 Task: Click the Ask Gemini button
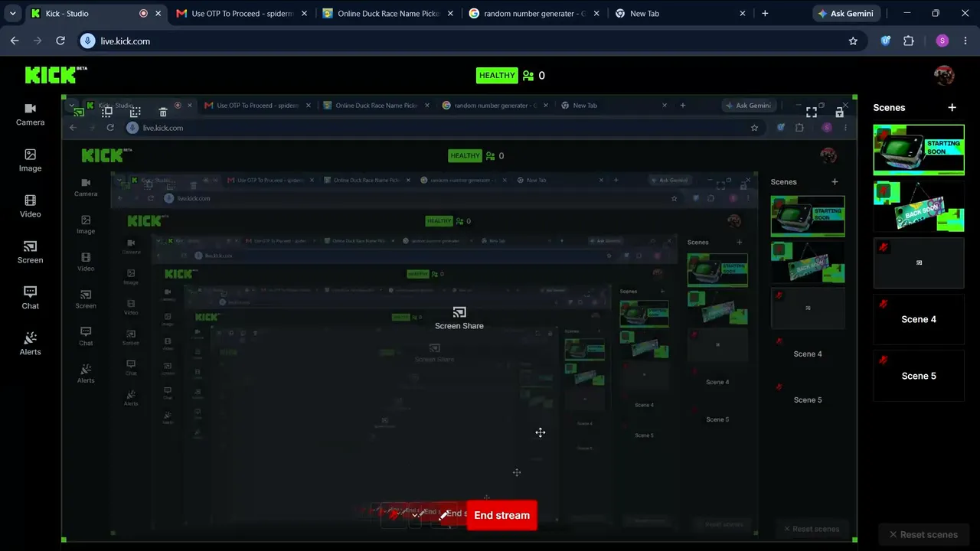(846, 14)
